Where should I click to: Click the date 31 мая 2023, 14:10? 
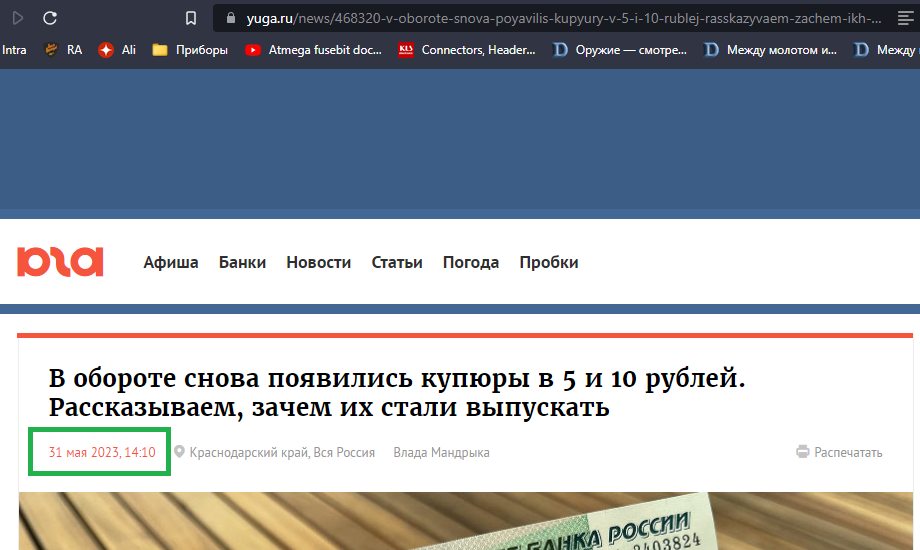click(102, 453)
